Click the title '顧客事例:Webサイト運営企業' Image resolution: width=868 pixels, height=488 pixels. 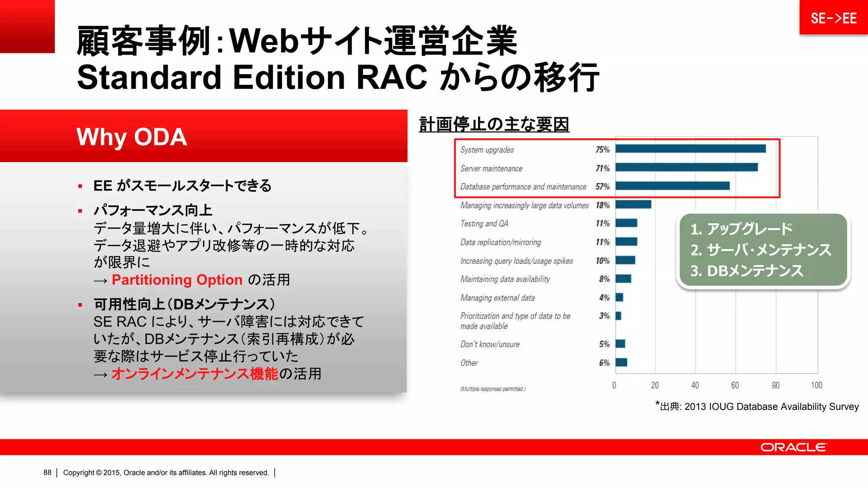297,41
